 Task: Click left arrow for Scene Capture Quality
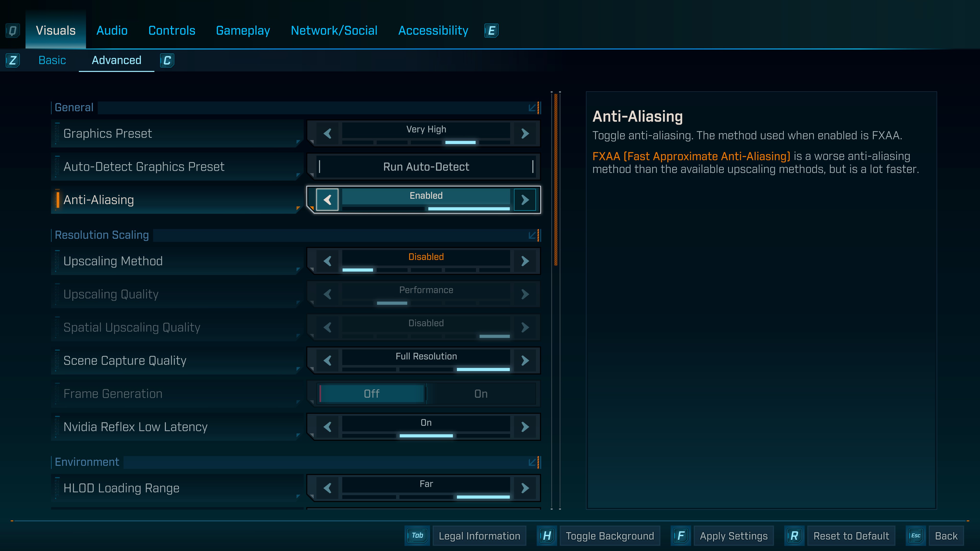pyautogui.click(x=327, y=360)
